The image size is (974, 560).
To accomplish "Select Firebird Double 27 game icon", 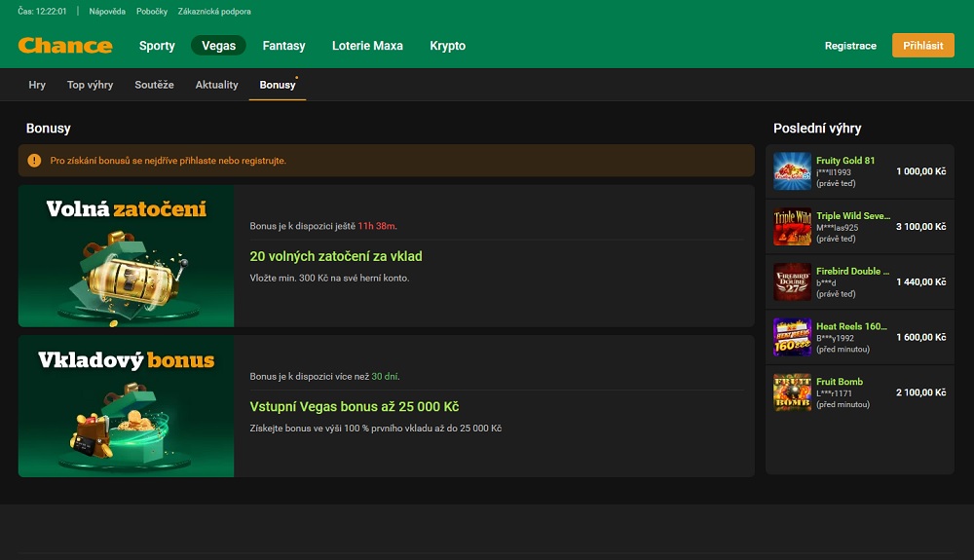I will (x=792, y=282).
